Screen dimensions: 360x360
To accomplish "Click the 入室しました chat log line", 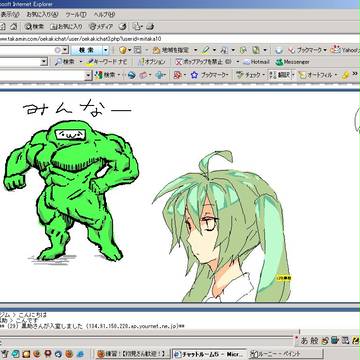I will pos(92,325).
